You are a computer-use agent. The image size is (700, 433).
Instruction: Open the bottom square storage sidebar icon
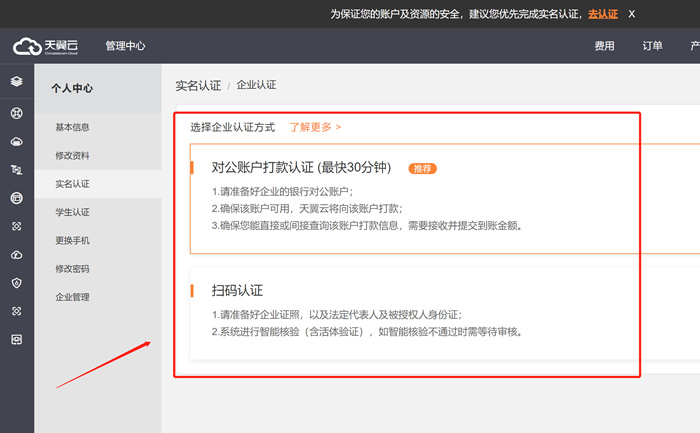click(x=16, y=340)
